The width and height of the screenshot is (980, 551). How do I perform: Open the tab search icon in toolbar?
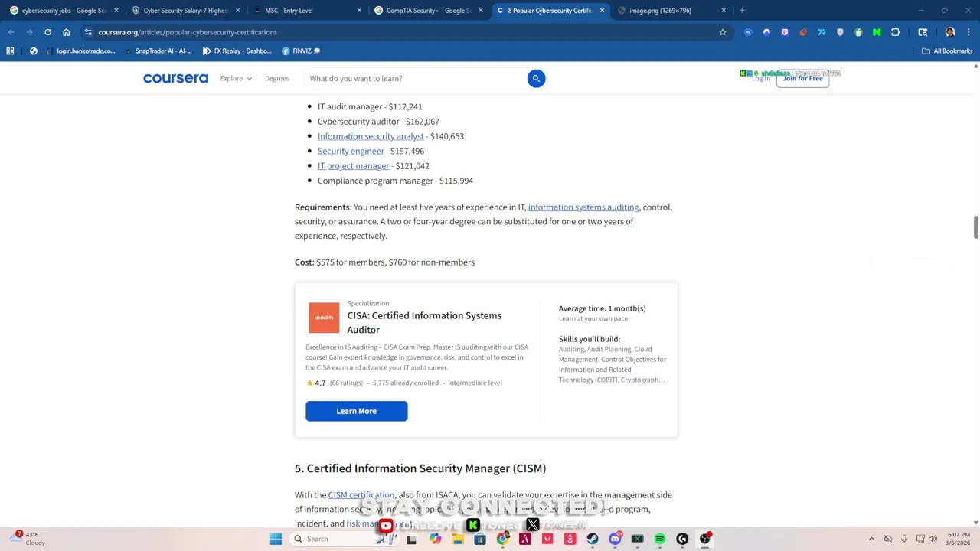923,32
